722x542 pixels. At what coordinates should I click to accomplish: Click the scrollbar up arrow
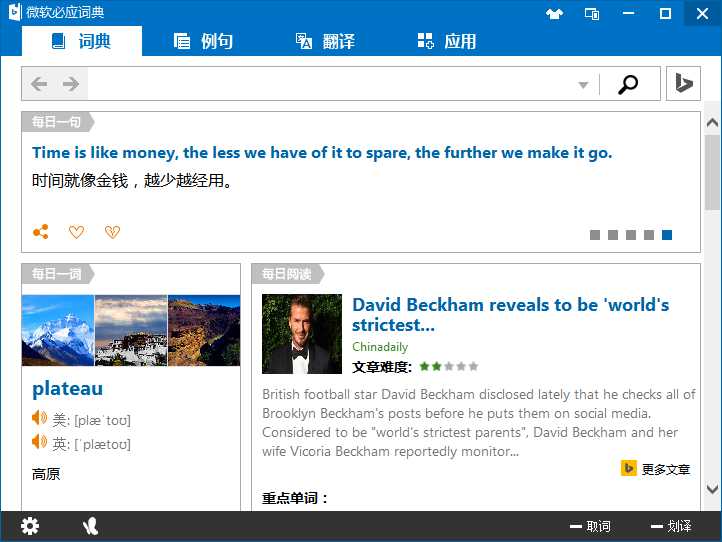point(712,122)
